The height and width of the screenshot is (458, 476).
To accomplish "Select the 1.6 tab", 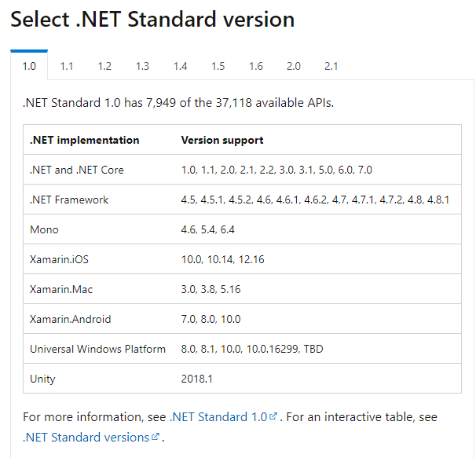I will (255, 66).
